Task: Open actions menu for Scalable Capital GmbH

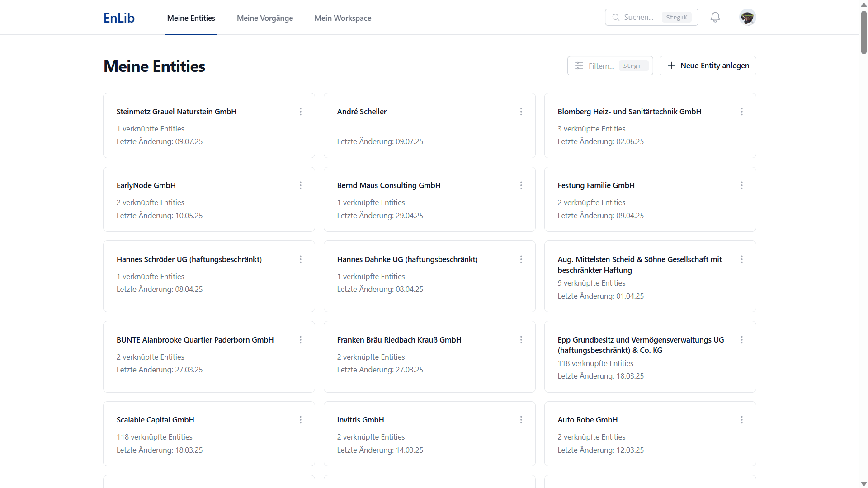Action: (x=301, y=420)
